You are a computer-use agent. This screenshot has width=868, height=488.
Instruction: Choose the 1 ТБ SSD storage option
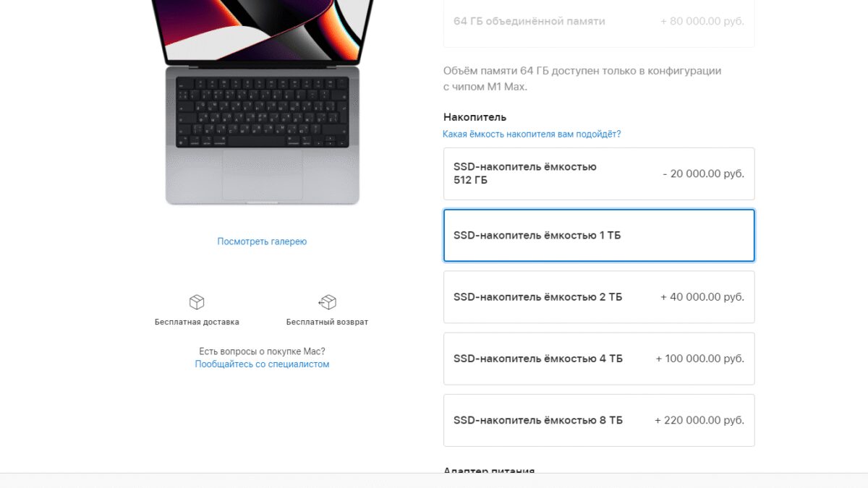(598, 236)
